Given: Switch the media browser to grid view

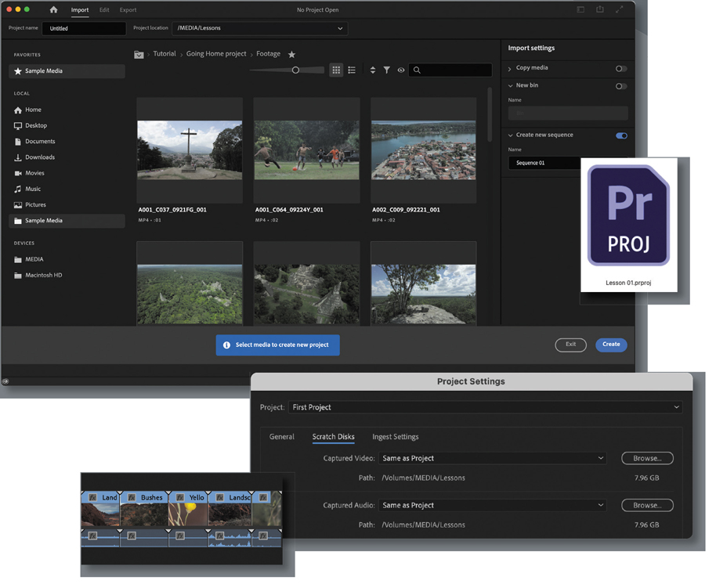Looking at the screenshot, I should (336, 70).
